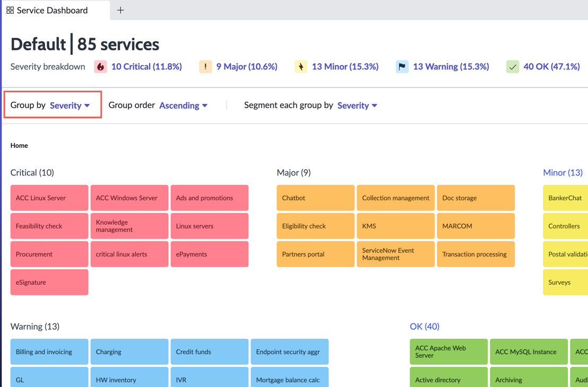Select the Doc storage tile

[x=476, y=198]
